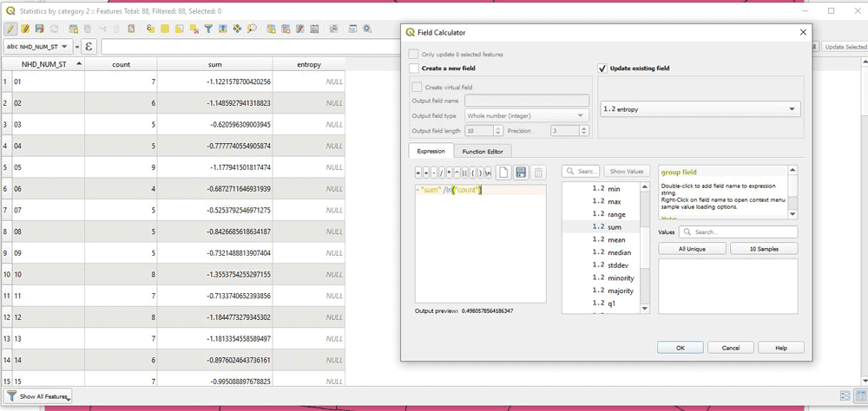The height and width of the screenshot is (411, 868).
Task: Click the entropy column header
Action: click(309, 64)
